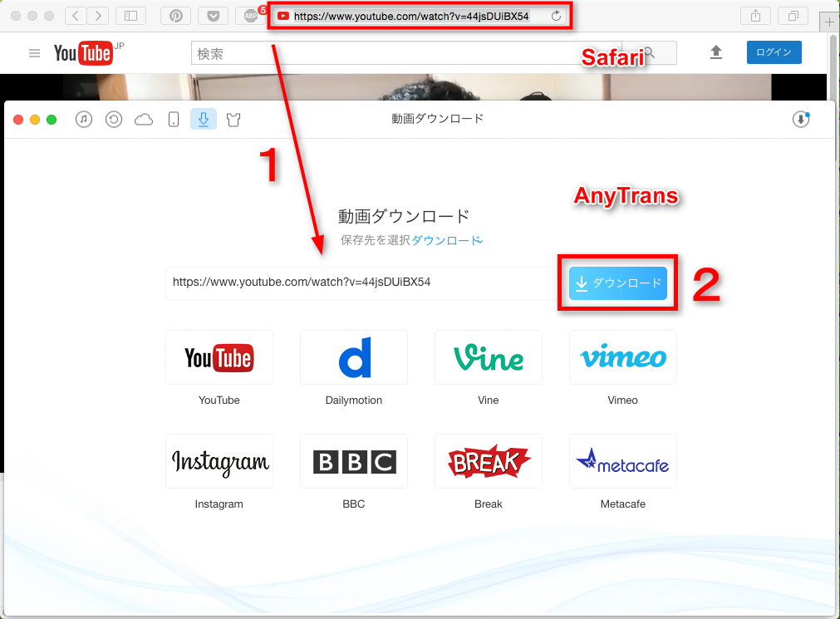The height and width of the screenshot is (619, 840).
Task: Add a new Safari tab
Action: point(829,22)
